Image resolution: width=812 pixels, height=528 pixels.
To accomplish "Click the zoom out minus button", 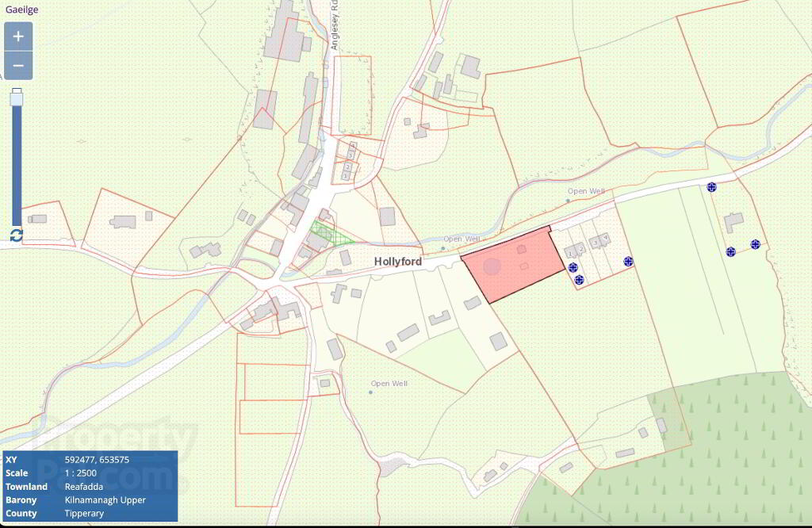I will 18,66.
